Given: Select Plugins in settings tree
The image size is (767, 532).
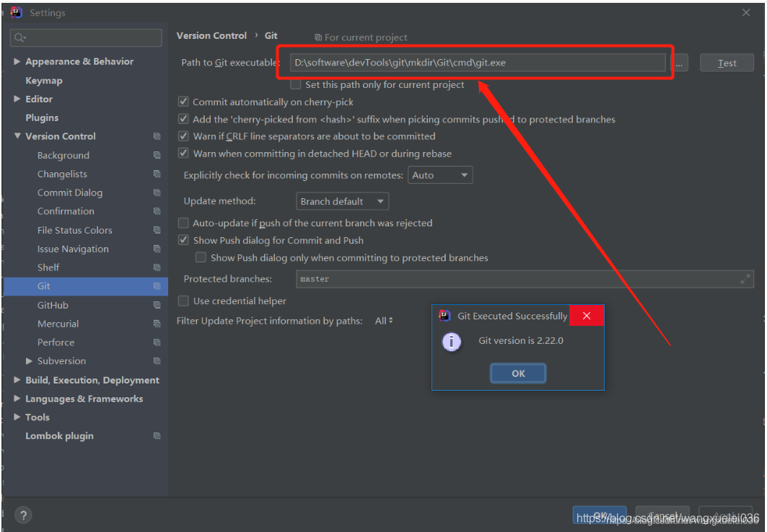Looking at the screenshot, I should [42, 118].
